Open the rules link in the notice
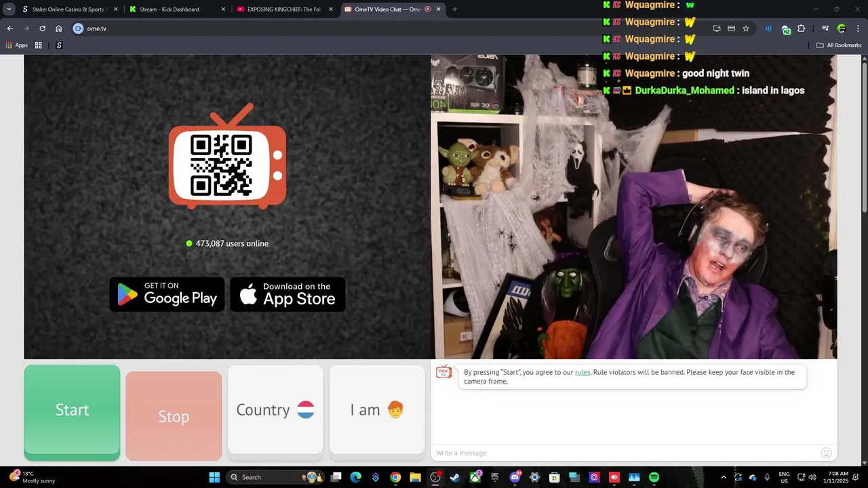Screen dimensions: 868x488 click(583, 372)
